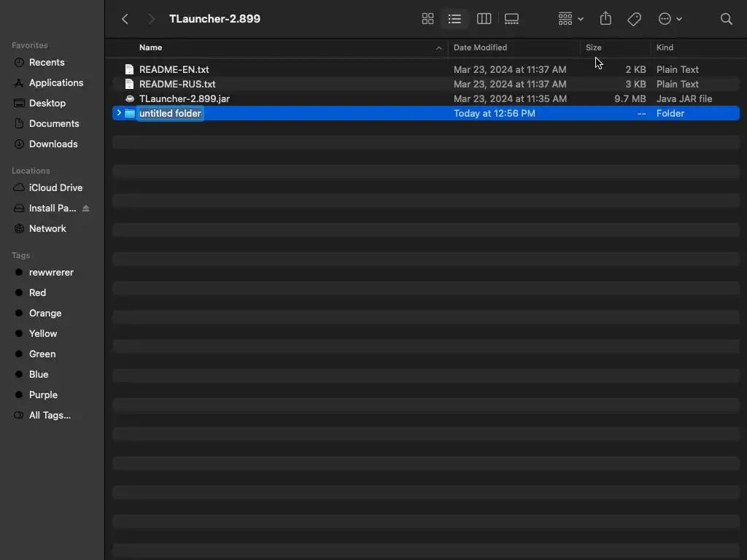747x560 pixels.
Task: Select the Yellow tag
Action: (x=43, y=334)
